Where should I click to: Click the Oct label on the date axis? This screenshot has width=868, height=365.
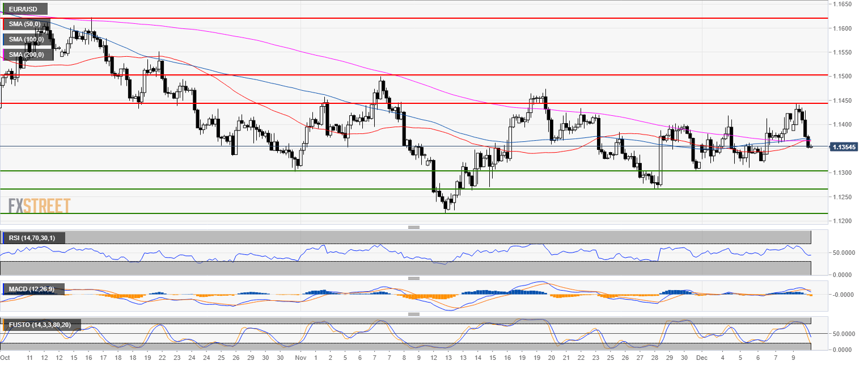5,358
